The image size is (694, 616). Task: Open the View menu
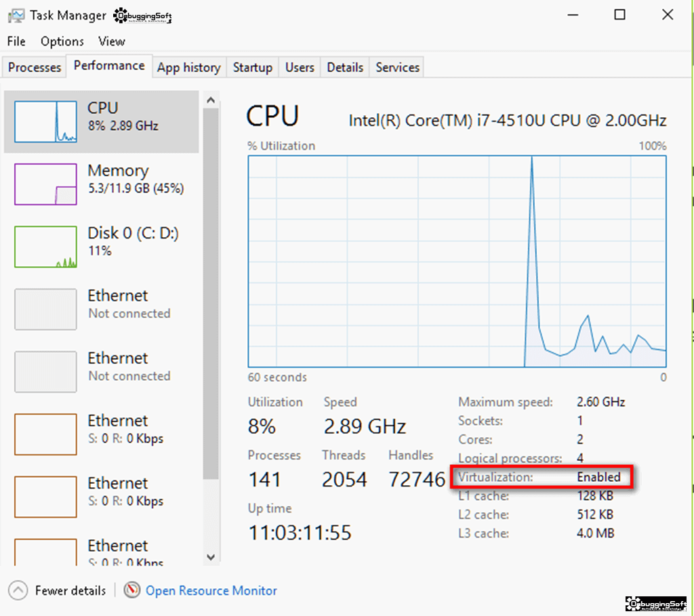(112, 41)
